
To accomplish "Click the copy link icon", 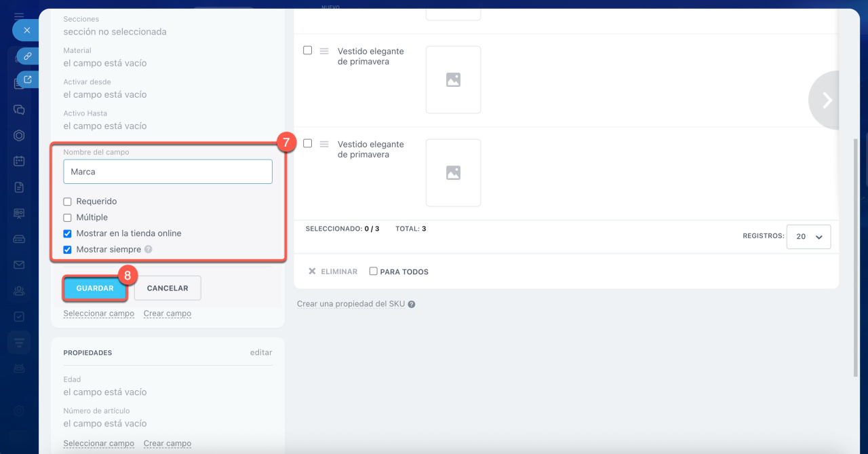I will click(28, 56).
